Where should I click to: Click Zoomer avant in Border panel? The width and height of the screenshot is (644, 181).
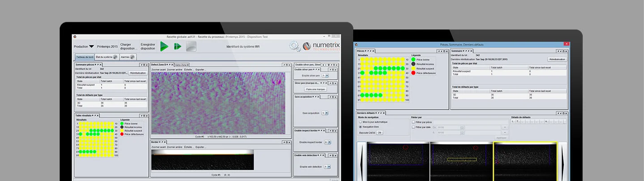[159, 147]
